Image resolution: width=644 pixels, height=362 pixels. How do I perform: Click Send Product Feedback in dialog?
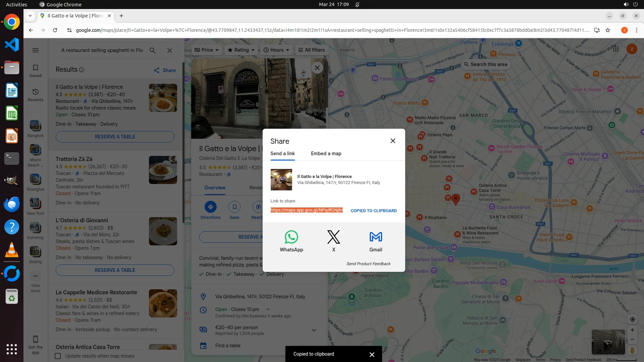(x=368, y=264)
